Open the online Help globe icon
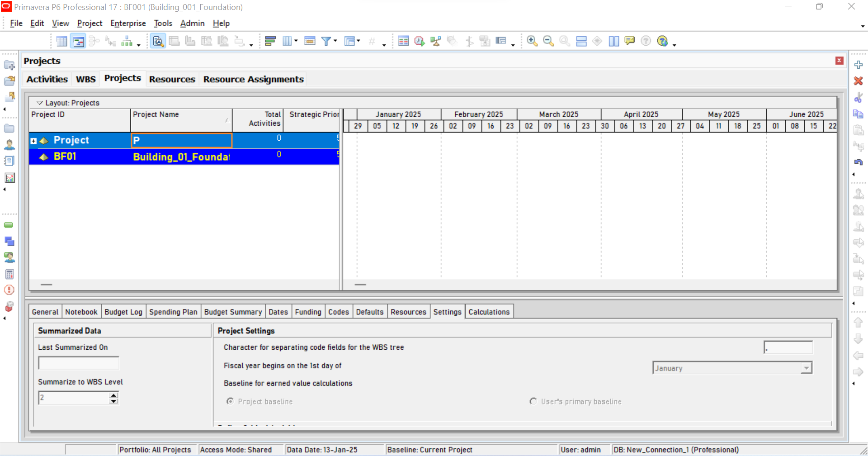The height and width of the screenshot is (456, 868). pos(662,41)
